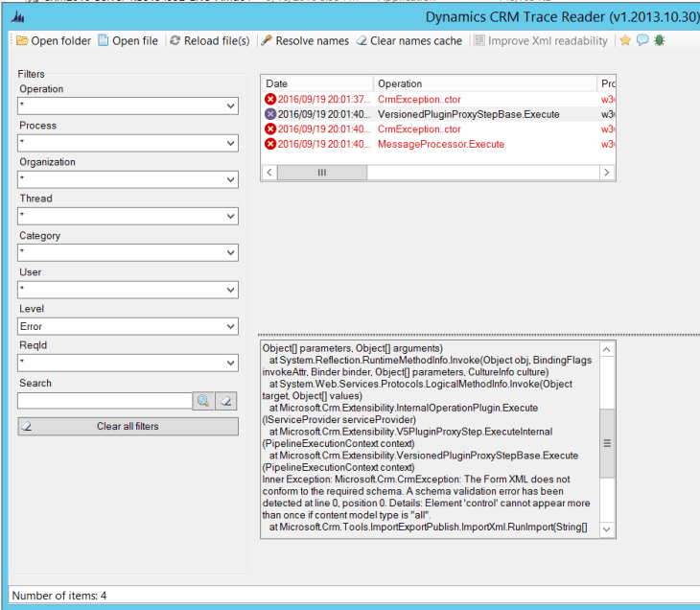Reload the trace files
Viewport: 700px width, 610px height.
point(209,40)
